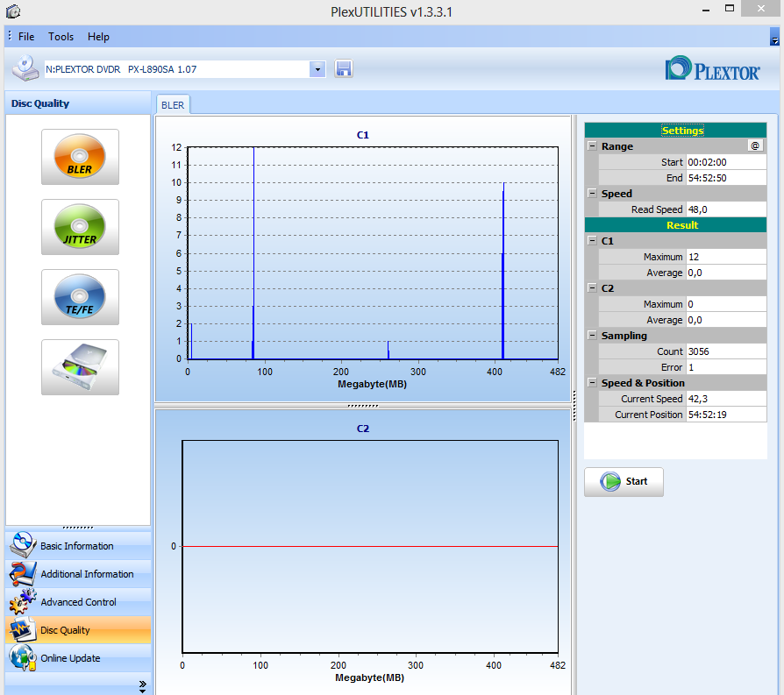The height and width of the screenshot is (695, 784).
Task: Click the Read Speed value field
Action: point(726,209)
